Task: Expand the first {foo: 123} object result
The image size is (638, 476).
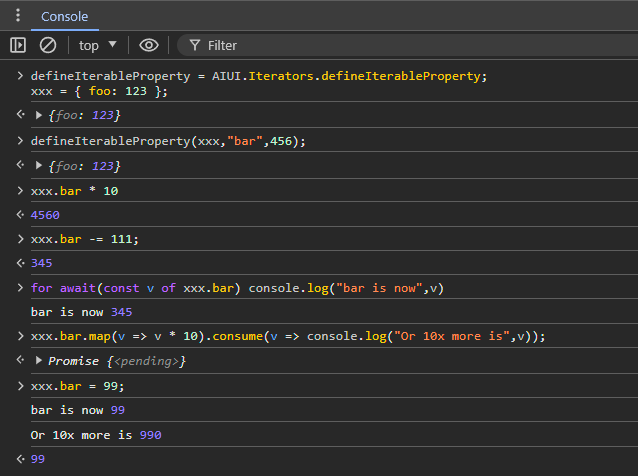Action: click(40, 115)
